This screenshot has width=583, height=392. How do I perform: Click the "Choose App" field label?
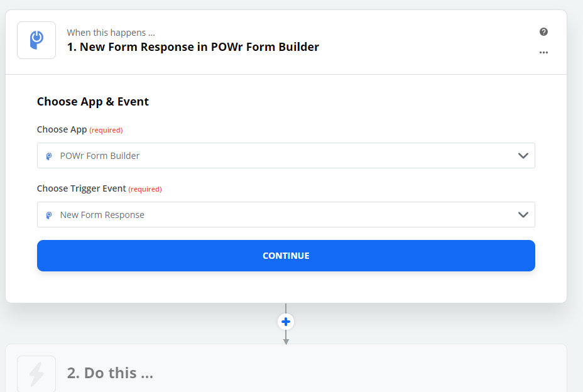click(x=62, y=129)
